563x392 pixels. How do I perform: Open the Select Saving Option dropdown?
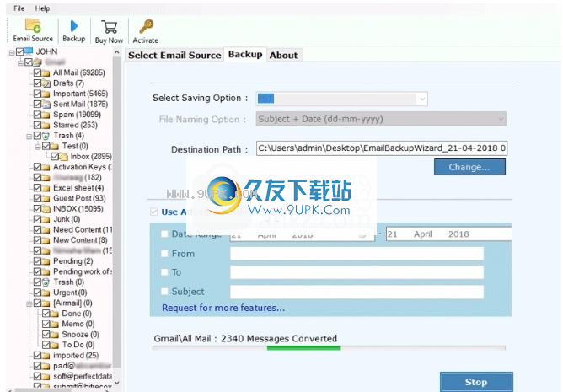tap(341, 99)
